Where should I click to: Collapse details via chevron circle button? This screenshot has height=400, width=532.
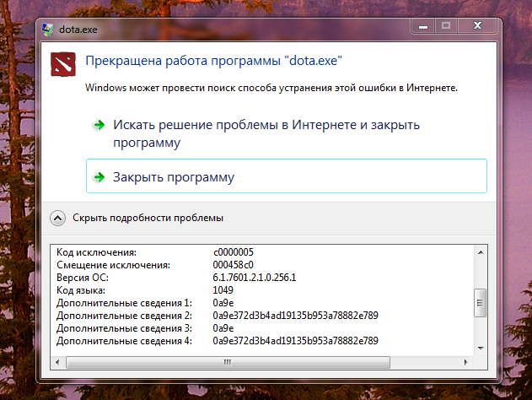click(x=57, y=218)
